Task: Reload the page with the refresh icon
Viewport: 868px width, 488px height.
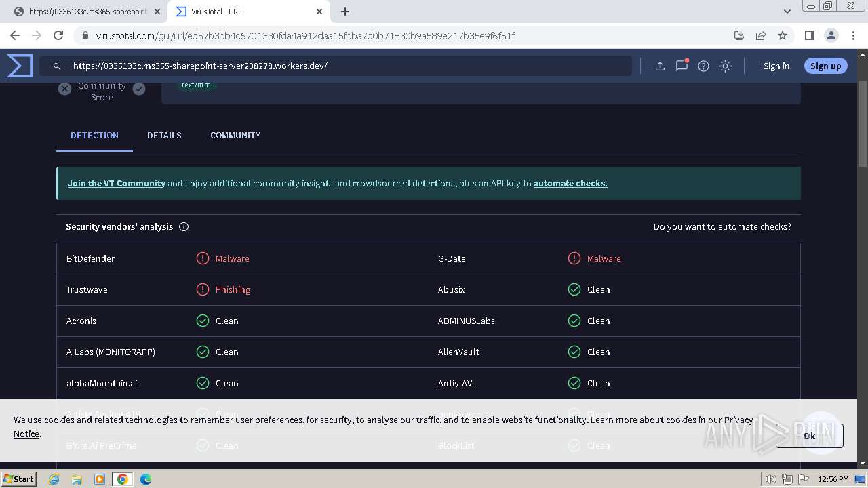Action: click(x=58, y=35)
